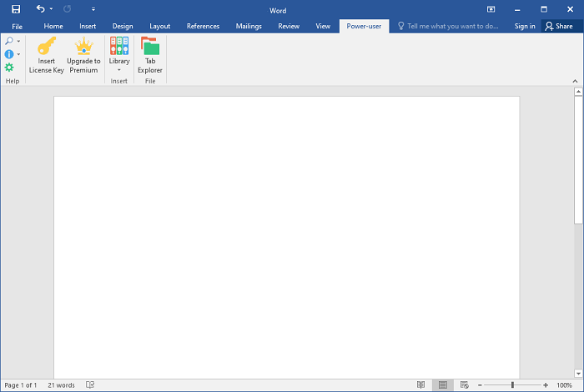The image size is (584, 392).
Task: Click the magnifier search icon in Help group
Action: 9,41
